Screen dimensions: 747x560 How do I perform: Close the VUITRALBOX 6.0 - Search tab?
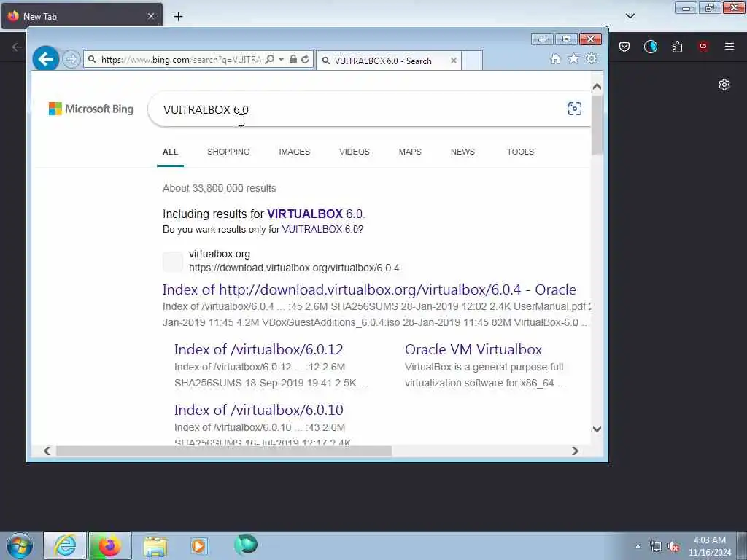(x=454, y=61)
